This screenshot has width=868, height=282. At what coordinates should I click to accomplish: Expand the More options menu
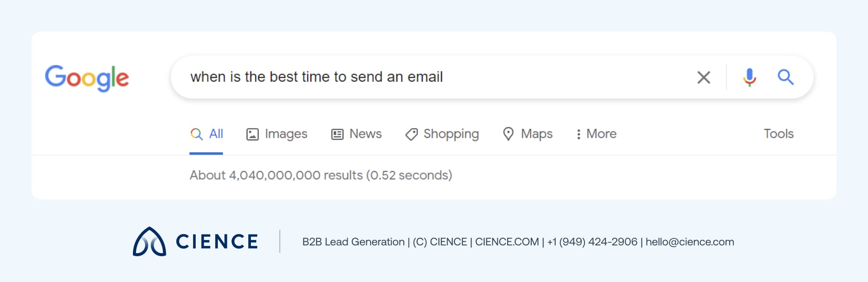[x=601, y=134]
